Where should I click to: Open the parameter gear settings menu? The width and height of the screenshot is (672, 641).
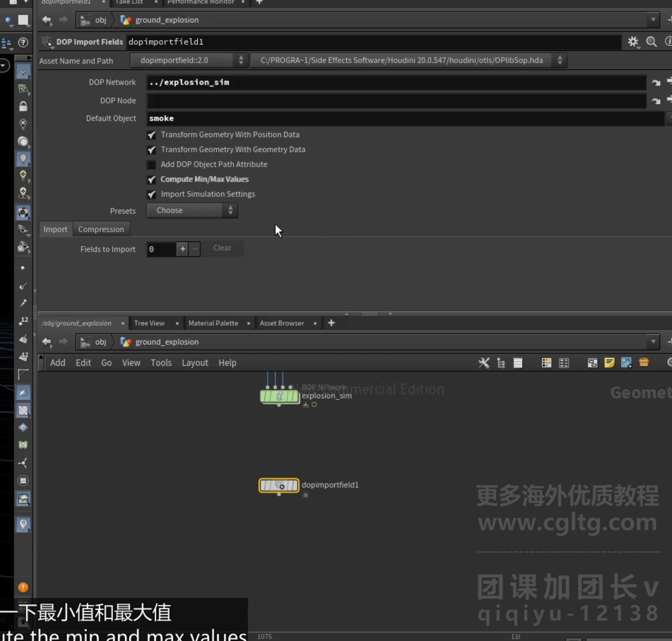[633, 42]
